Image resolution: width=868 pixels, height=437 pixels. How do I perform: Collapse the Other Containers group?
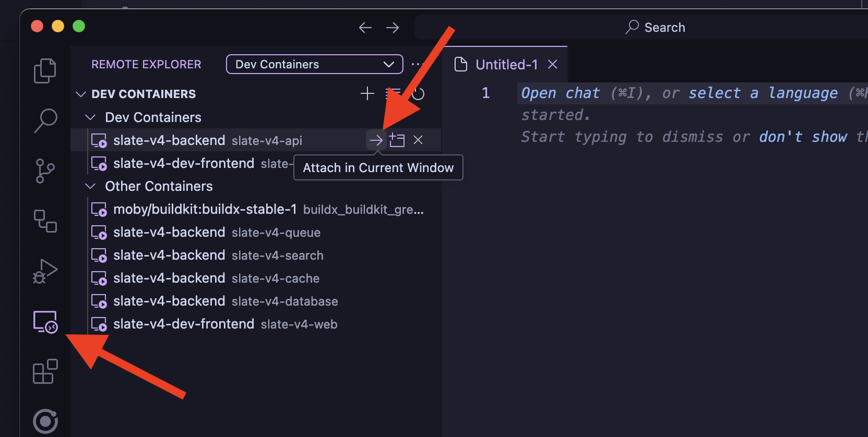[90, 186]
